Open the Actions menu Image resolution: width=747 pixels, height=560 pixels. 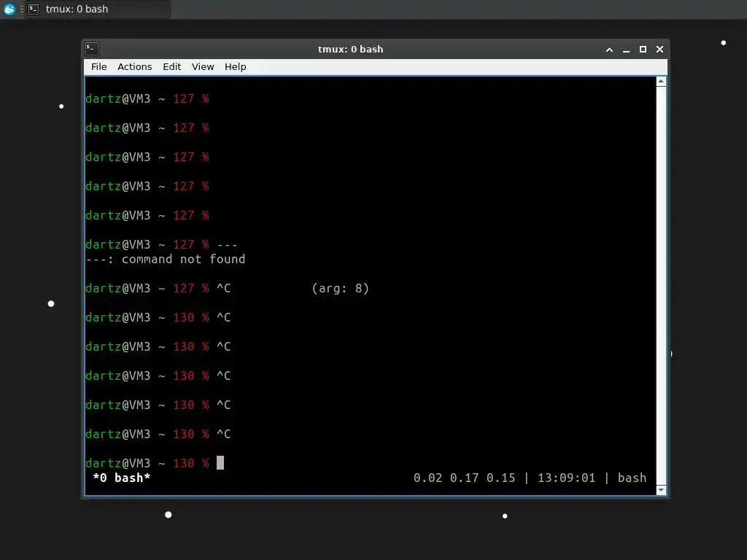[134, 66]
